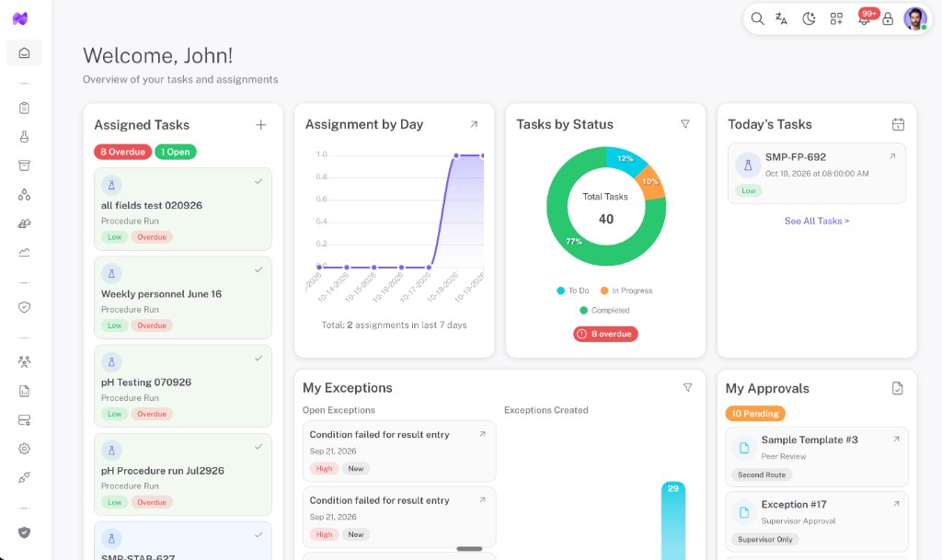
Task: Click the green 77% donut segment
Action: click(574, 242)
